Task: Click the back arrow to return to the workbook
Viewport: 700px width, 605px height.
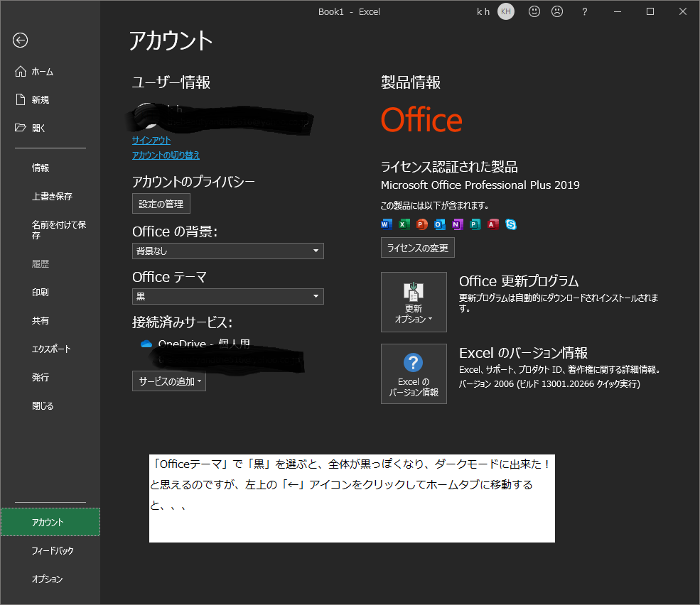Action: point(20,40)
